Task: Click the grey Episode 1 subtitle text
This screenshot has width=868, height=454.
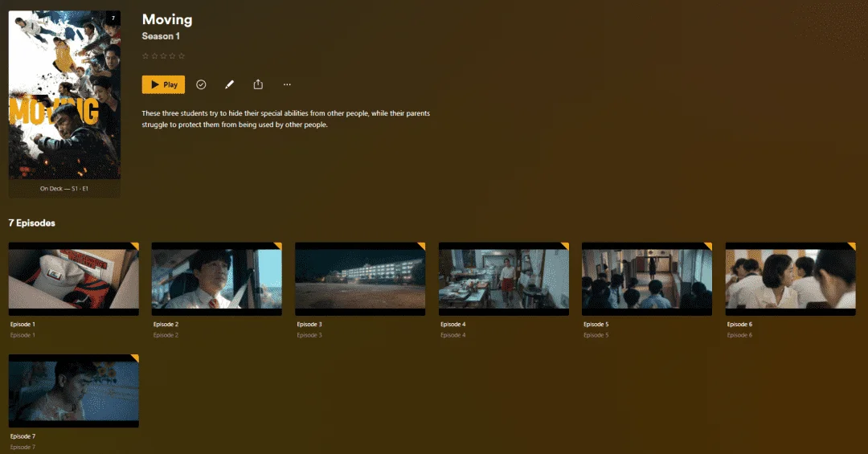Action: (23, 336)
